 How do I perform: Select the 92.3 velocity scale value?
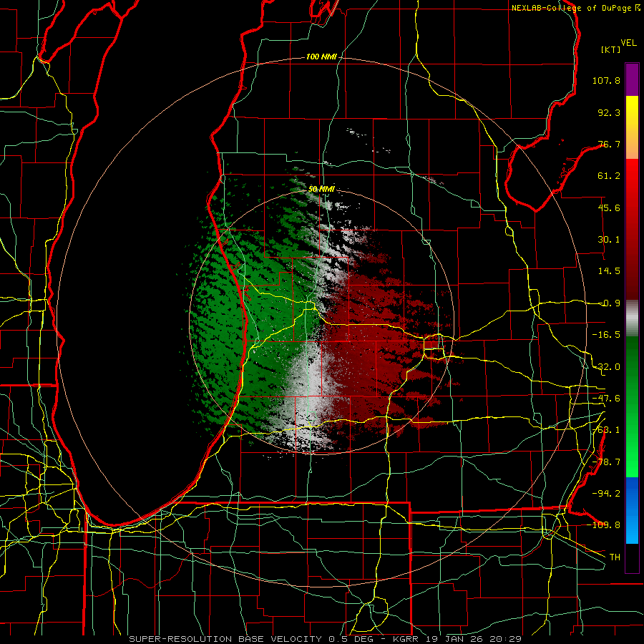tap(609, 112)
